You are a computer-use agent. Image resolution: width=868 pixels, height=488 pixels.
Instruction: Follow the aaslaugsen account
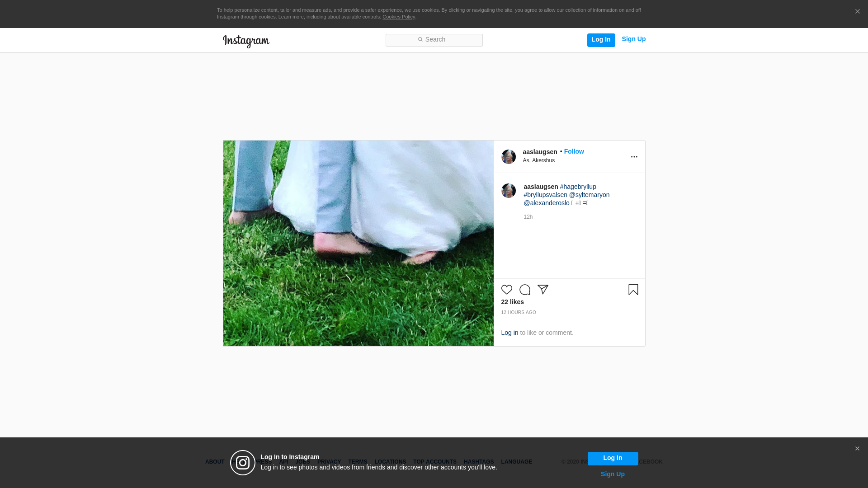pos(574,151)
